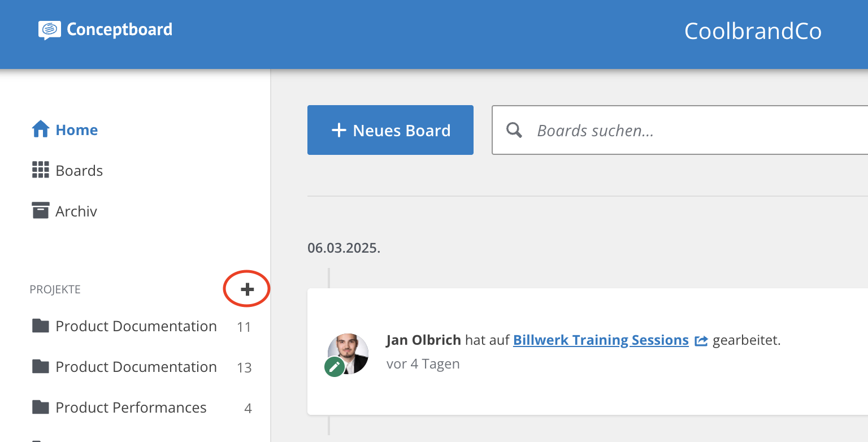The image size is (868, 442).
Task: Click the board count 13
Action: [244, 368]
